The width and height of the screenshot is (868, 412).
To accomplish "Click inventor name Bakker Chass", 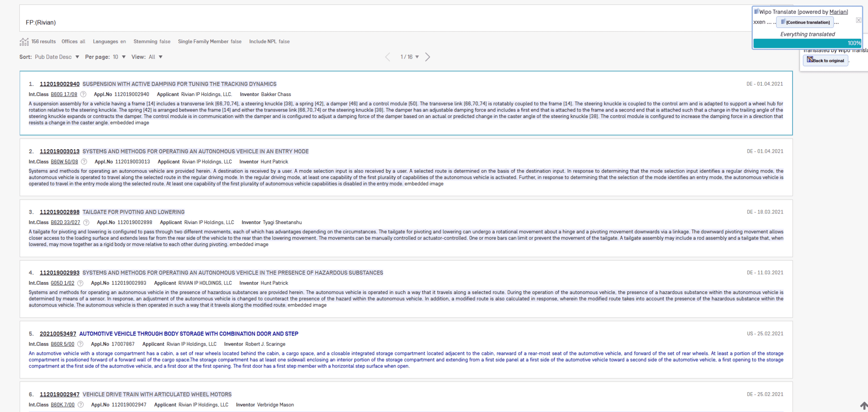I will (276, 95).
